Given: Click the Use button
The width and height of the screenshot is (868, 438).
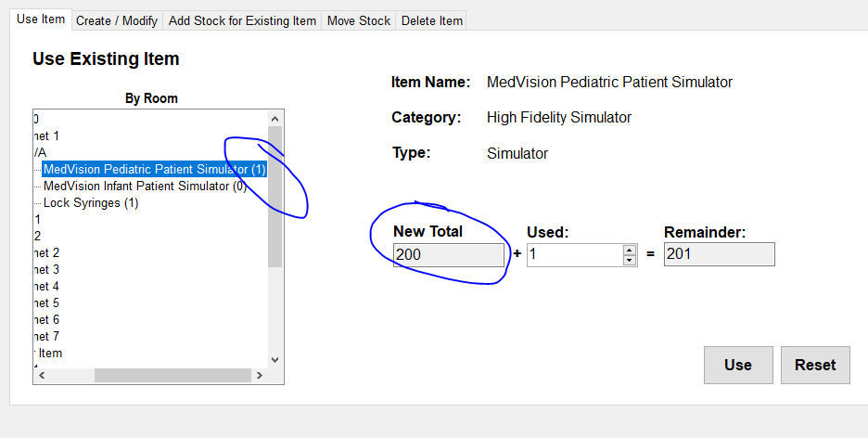Looking at the screenshot, I should tap(738, 365).
